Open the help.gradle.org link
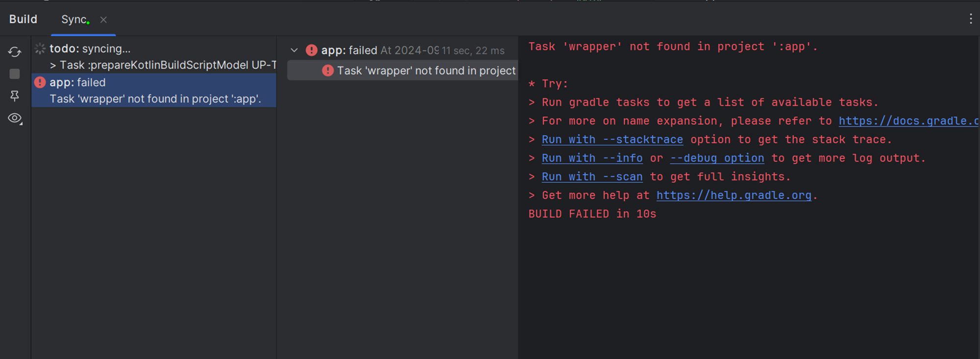This screenshot has height=359, width=980. pyautogui.click(x=734, y=196)
